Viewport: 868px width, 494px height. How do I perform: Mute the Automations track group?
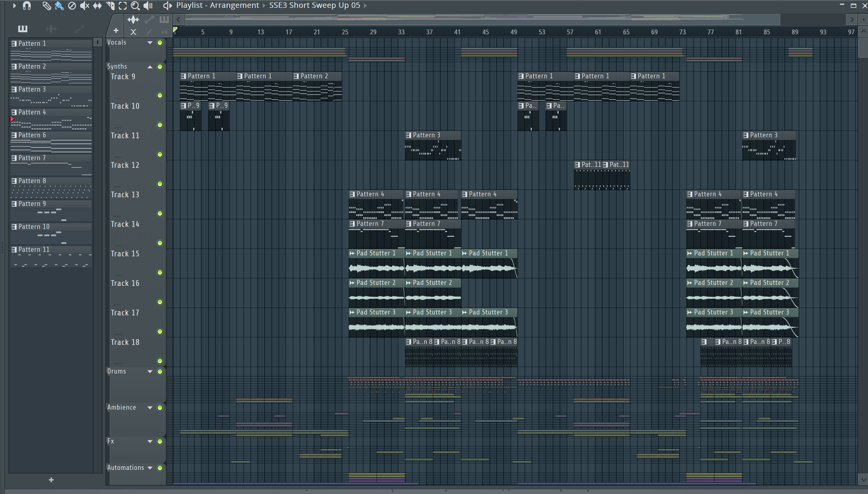160,468
